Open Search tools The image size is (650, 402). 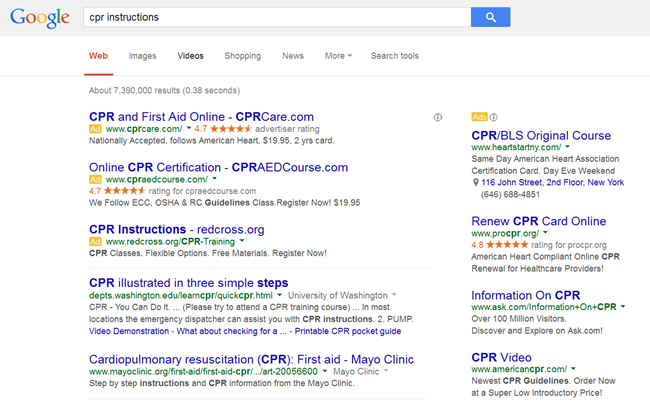point(395,56)
